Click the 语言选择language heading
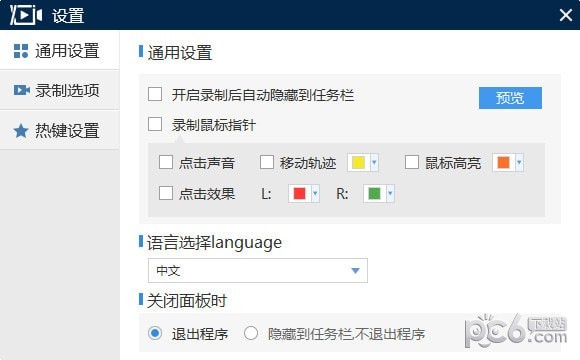 214,243
